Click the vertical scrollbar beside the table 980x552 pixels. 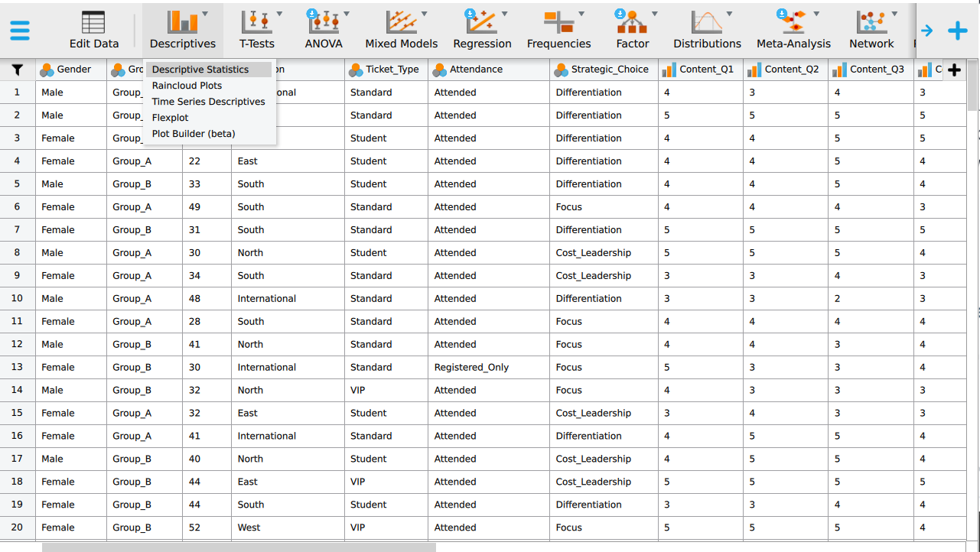click(x=974, y=84)
